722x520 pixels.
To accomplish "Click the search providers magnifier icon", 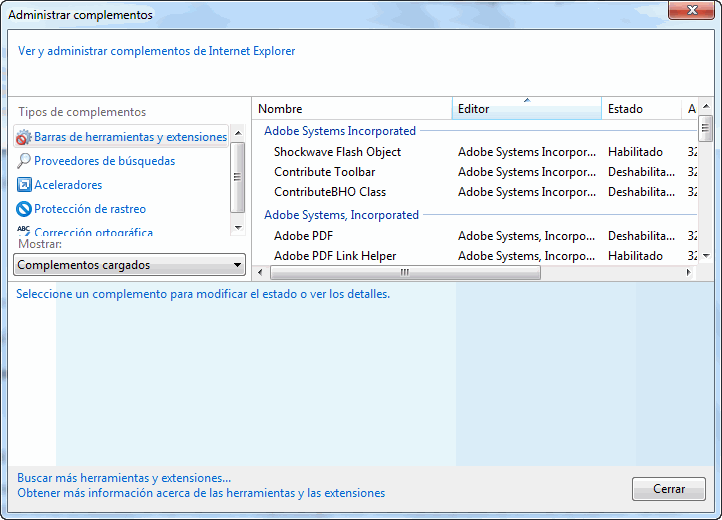I will pyautogui.click(x=23, y=161).
